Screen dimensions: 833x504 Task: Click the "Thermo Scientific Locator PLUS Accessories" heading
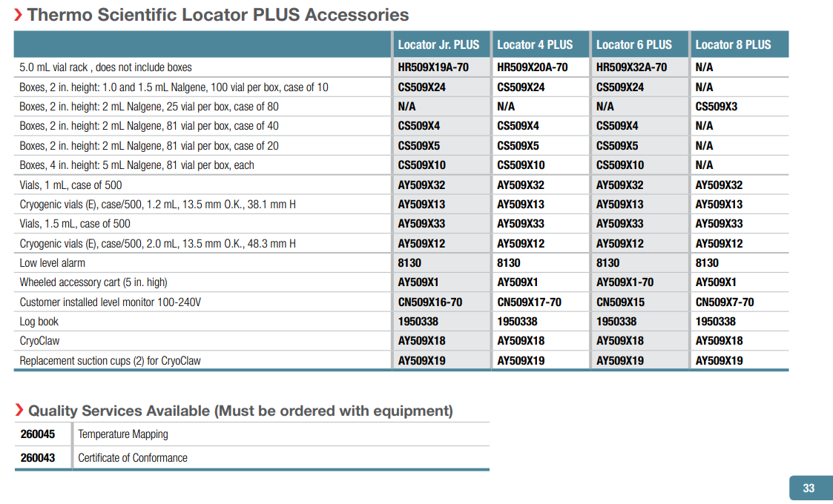(x=218, y=15)
